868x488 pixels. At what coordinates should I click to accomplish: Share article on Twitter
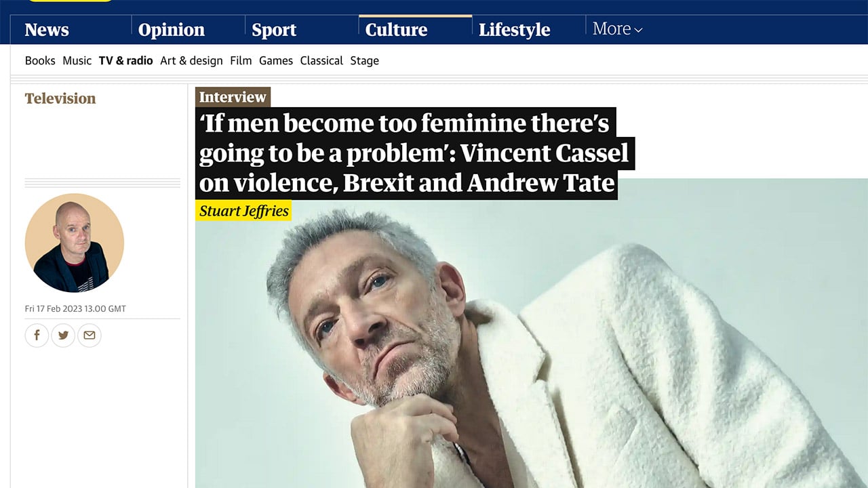point(63,335)
